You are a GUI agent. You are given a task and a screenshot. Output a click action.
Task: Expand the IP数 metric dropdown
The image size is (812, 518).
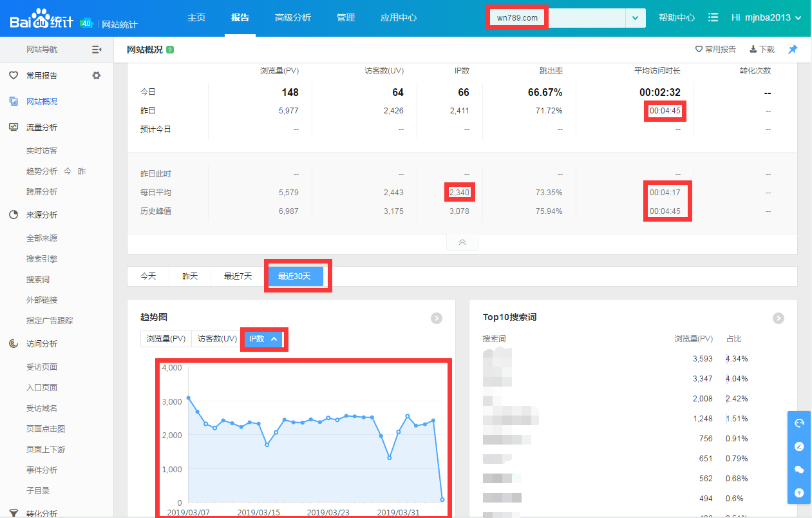[264, 339]
